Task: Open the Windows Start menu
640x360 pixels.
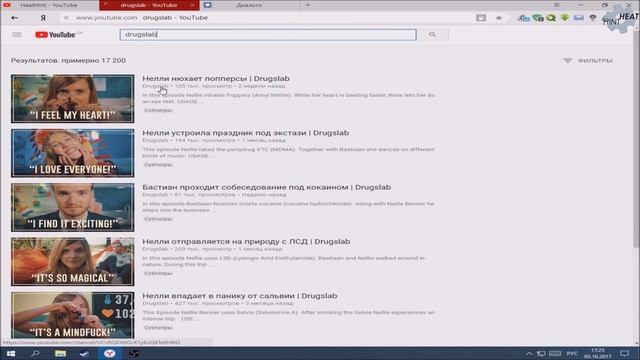Action: coord(10,353)
